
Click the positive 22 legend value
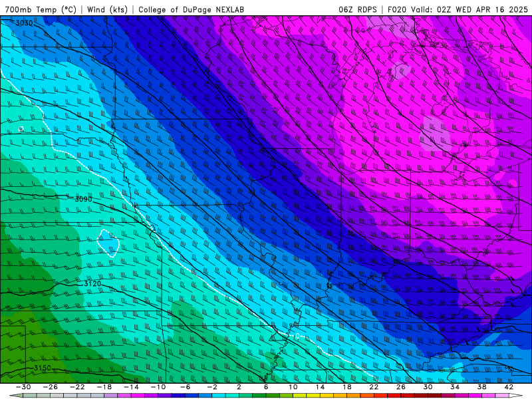[374, 387]
